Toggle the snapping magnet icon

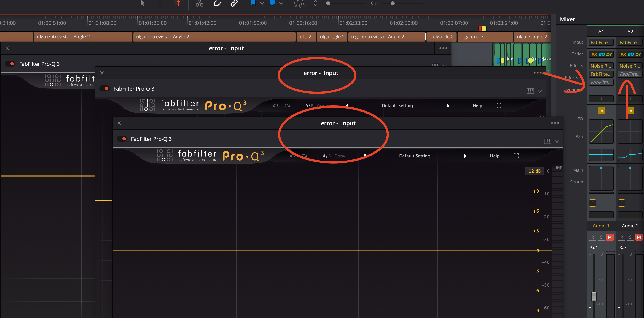[217, 3]
